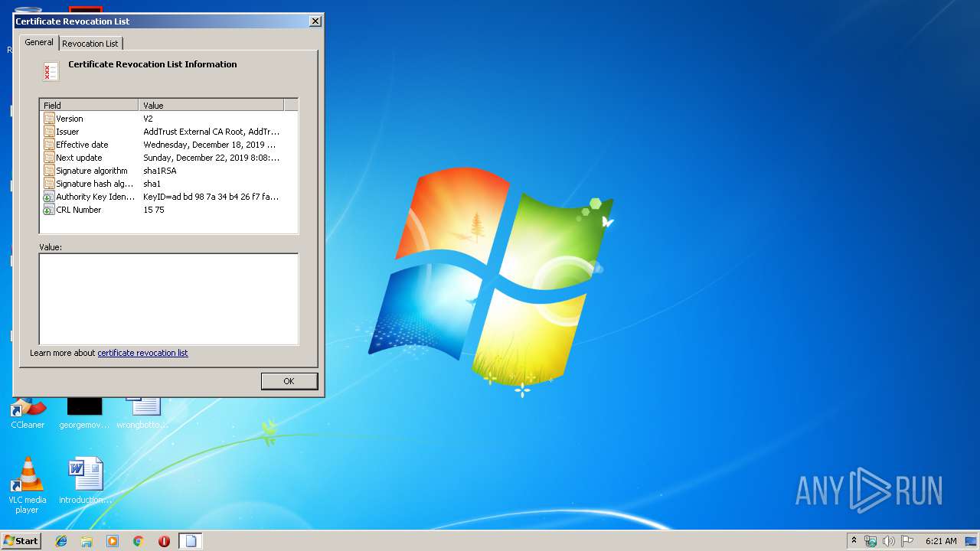Select the Effective date row

point(168,145)
